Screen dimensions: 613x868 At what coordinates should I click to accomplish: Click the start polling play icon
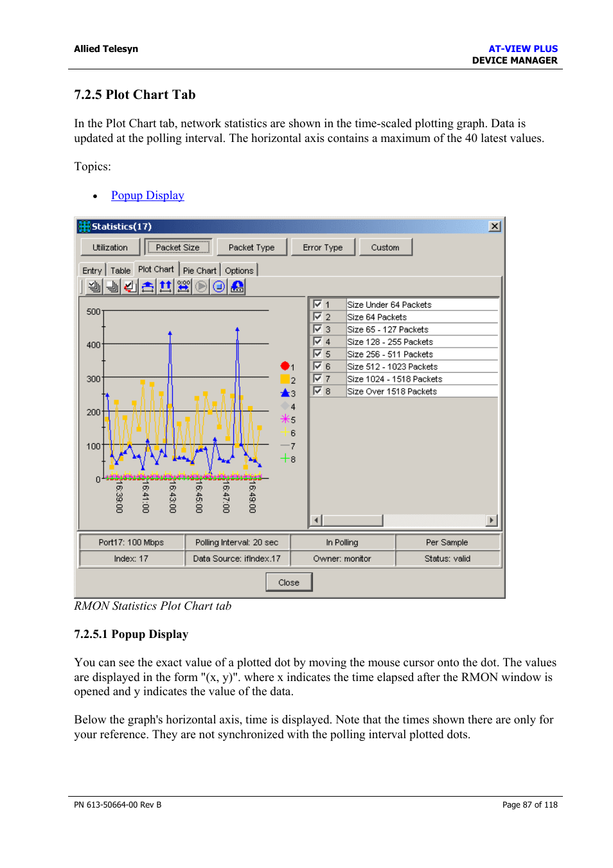coord(201,287)
